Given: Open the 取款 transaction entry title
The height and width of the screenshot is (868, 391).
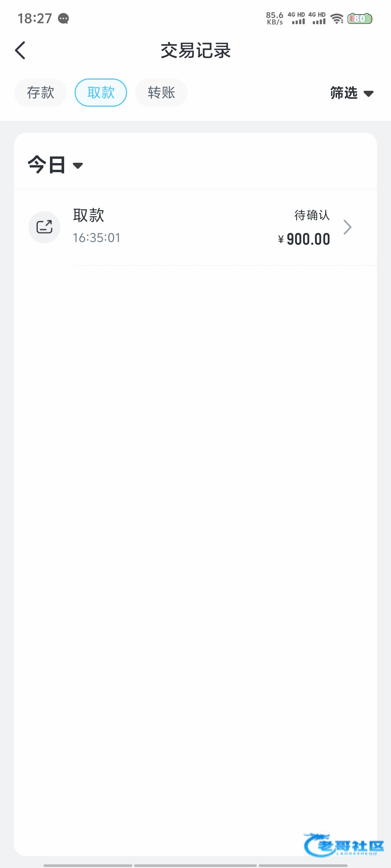Looking at the screenshot, I should tap(89, 215).
